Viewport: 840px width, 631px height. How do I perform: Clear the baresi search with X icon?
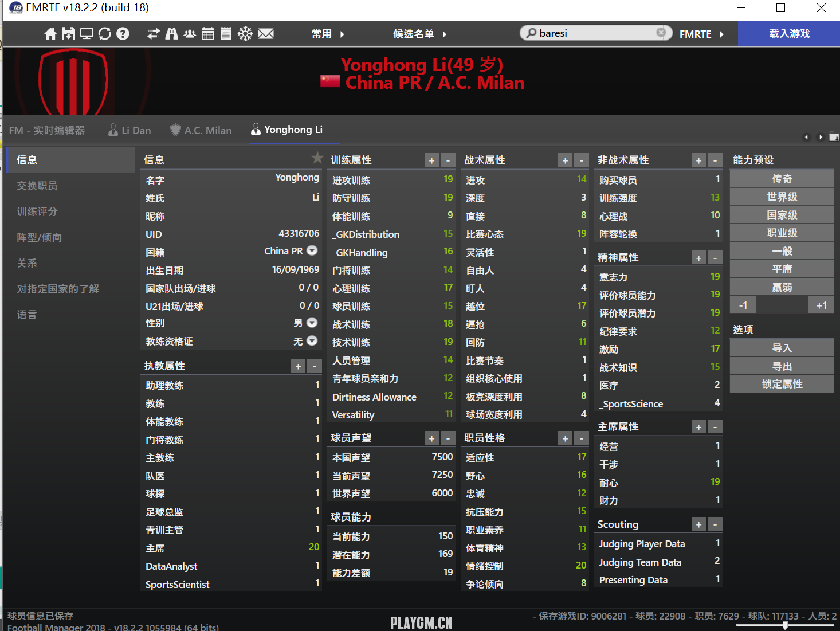[x=661, y=33]
